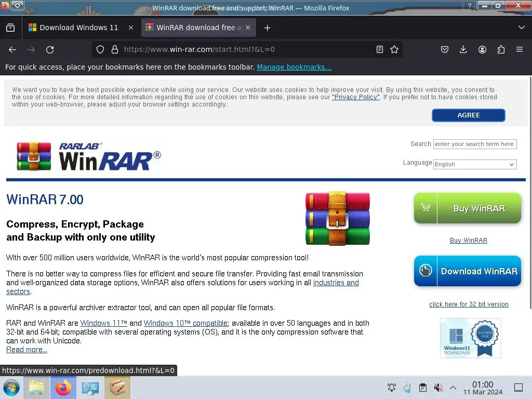Screen dimensions: 532x399
Task: Open the Buy WinRAR text link
Action: [x=468, y=241]
